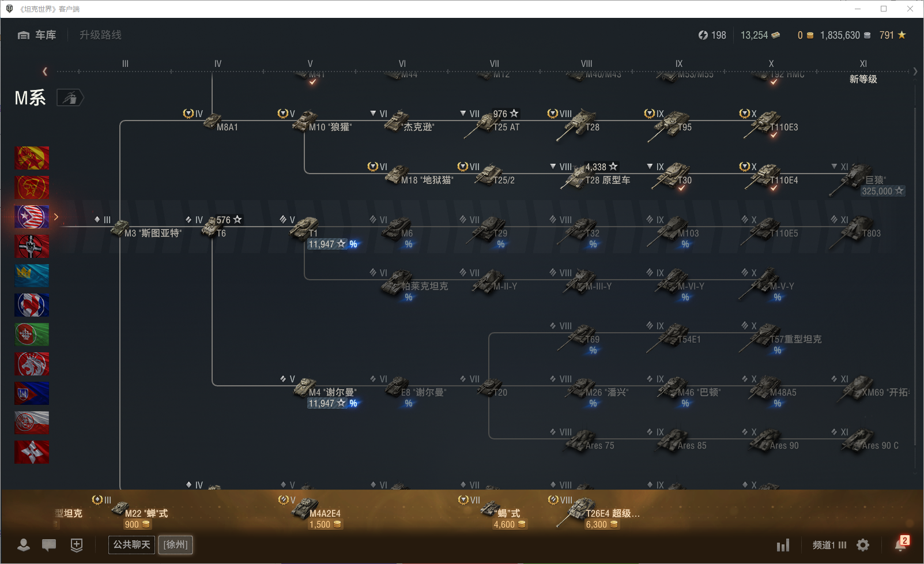Switch to the [徐州] chat tab
This screenshot has width=924, height=564.
[x=176, y=545]
